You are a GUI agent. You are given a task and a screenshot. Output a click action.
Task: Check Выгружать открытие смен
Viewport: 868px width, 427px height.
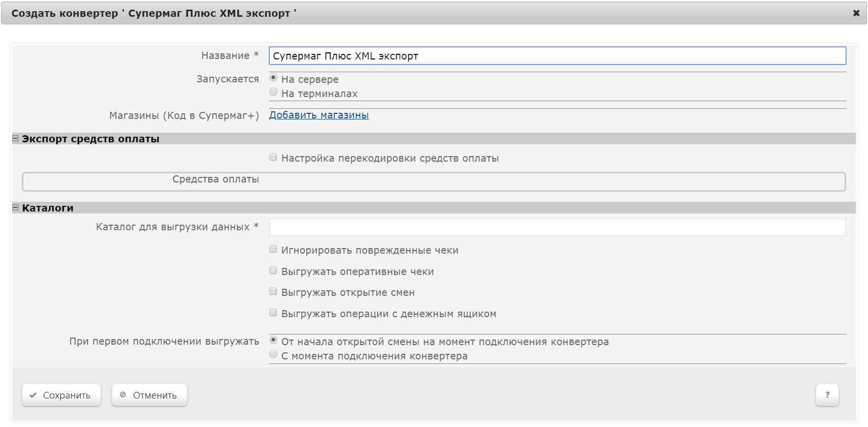(273, 291)
